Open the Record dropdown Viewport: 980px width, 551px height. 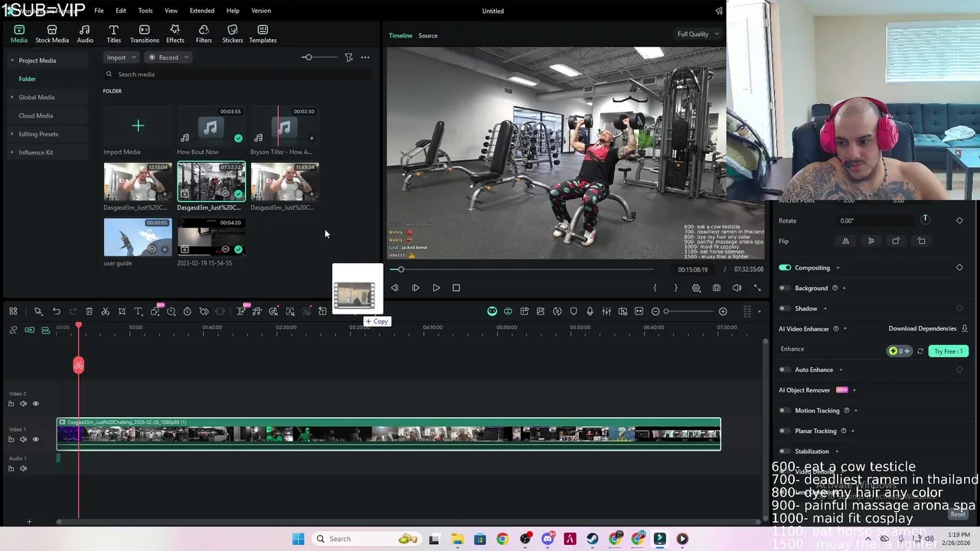coord(168,57)
